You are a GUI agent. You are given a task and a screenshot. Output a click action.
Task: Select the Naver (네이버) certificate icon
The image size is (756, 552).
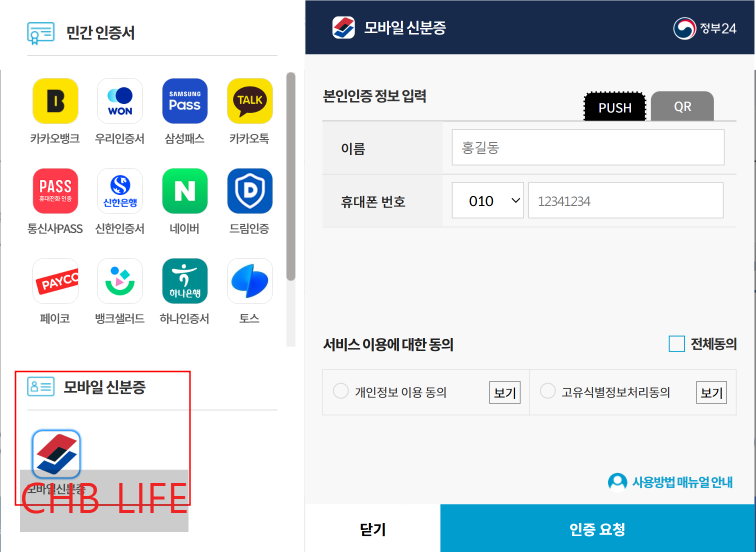pos(185,191)
